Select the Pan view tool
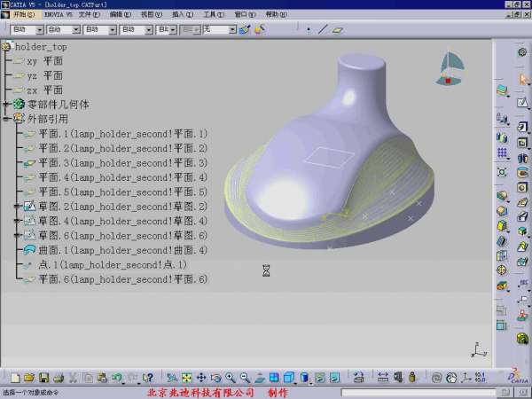The height and width of the screenshot is (399, 532). [x=201, y=378]
